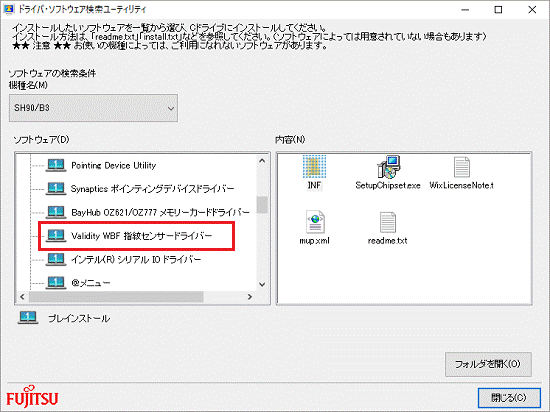Minimize the driver search utility window
The width and height of the screenshot is (550, 412).
(465, 10)
